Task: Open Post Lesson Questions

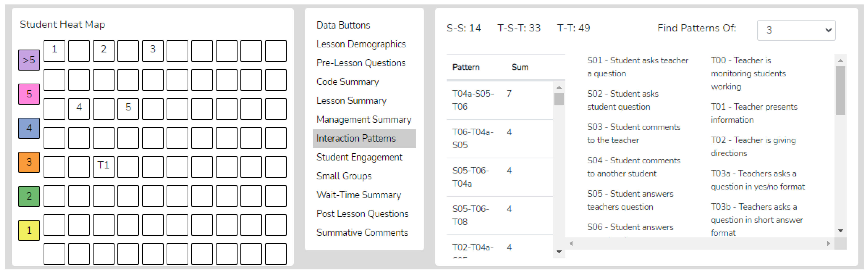Action: 362,214
